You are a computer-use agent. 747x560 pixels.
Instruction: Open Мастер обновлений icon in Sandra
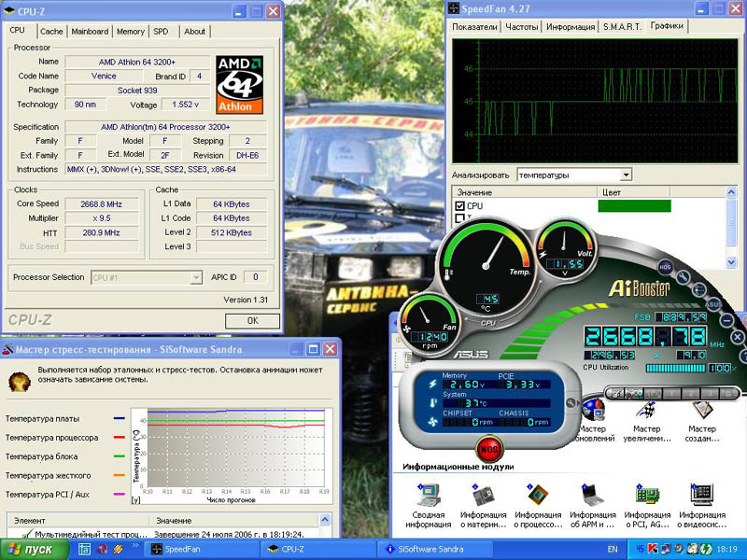pyautogui.click(x=595, y=423)
